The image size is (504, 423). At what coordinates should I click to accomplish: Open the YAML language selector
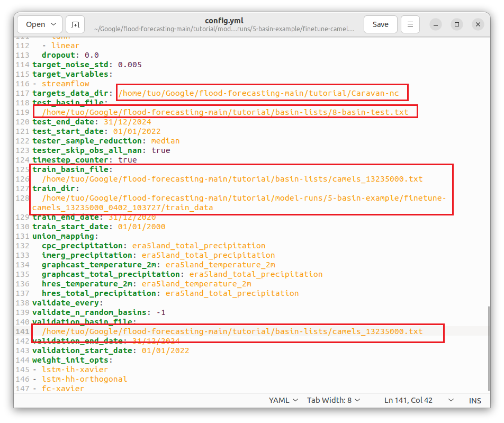(283, 400)
